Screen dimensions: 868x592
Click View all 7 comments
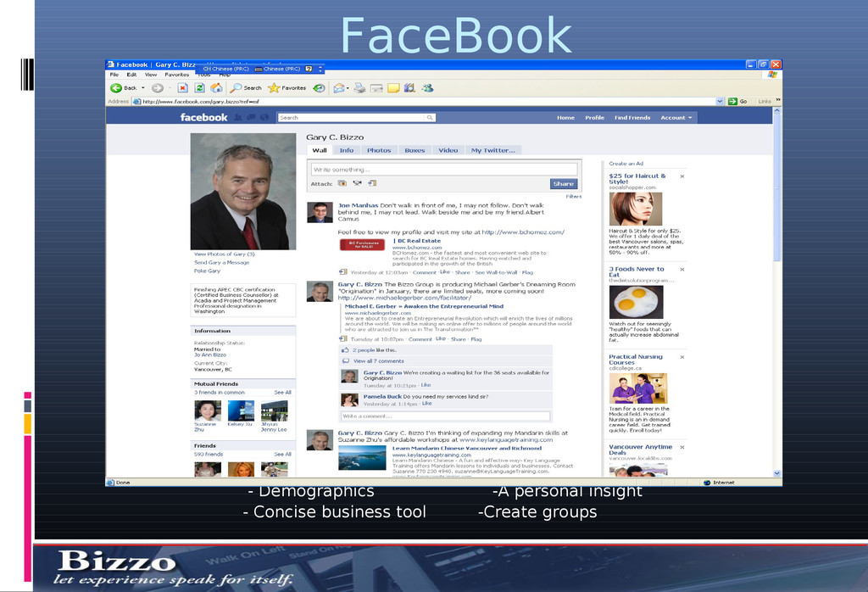pyautogui.click(x=379, y=361)
